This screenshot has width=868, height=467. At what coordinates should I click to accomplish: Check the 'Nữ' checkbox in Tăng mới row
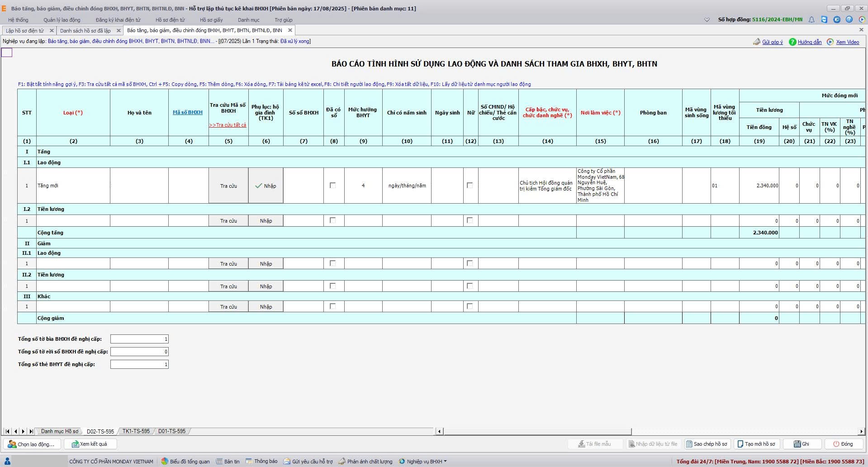[470, 186]
